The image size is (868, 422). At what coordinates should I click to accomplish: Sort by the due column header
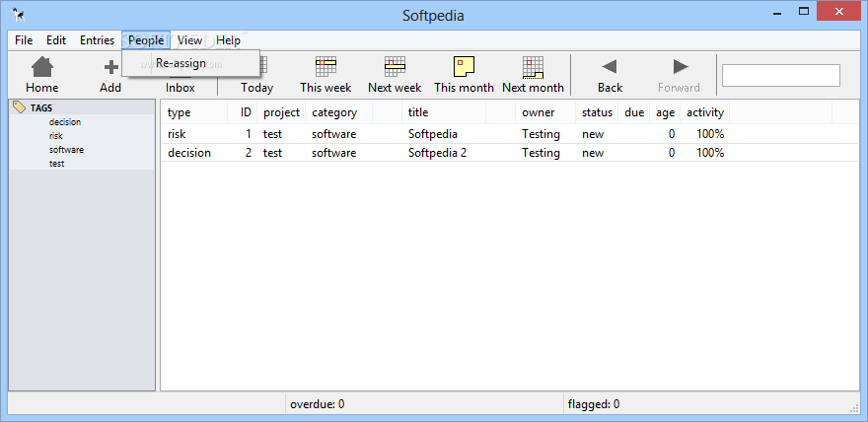click(x=634, y=112)
